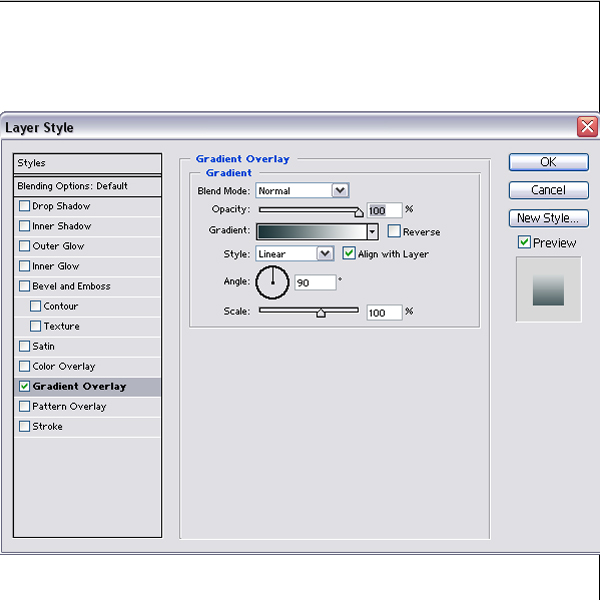600x600 pixels.
Task: Toggle the Preview checkbox
Action: click(524, 242)
